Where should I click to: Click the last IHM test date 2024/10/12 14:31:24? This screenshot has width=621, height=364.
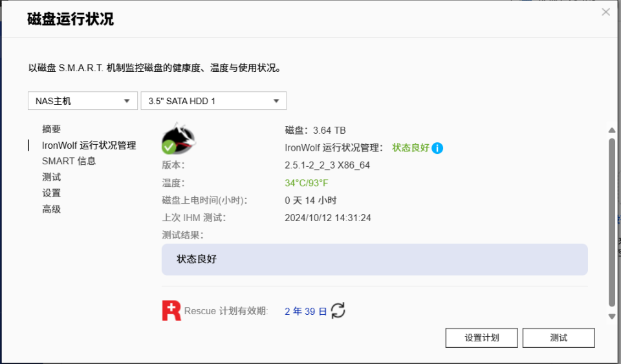tap(328, 218)
